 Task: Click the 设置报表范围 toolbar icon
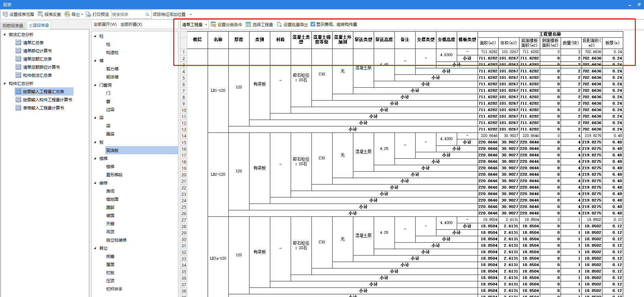(x=5, y=14)
